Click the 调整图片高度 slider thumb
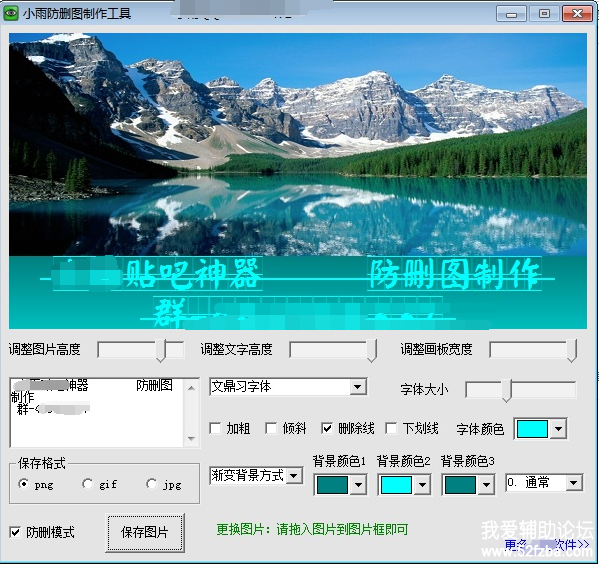Viewport: 600px width, 565px height. (x=161, y=350)
